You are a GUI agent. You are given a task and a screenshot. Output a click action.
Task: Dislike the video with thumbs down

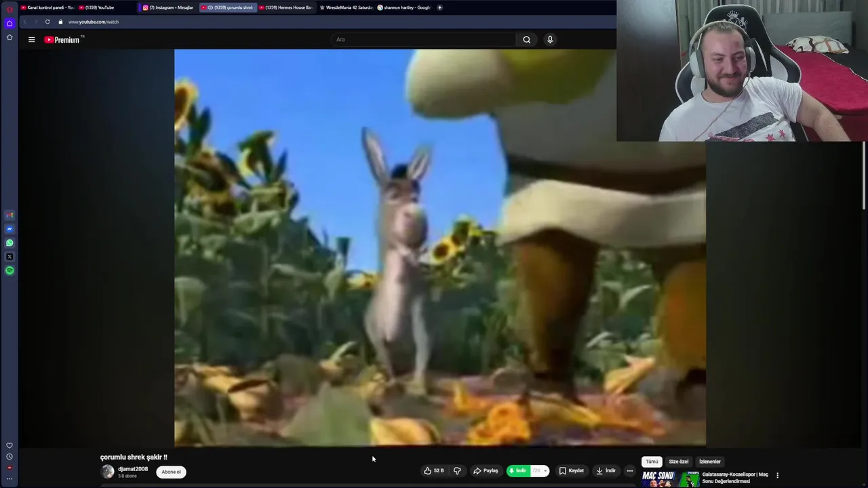click(x=457, y=470)
